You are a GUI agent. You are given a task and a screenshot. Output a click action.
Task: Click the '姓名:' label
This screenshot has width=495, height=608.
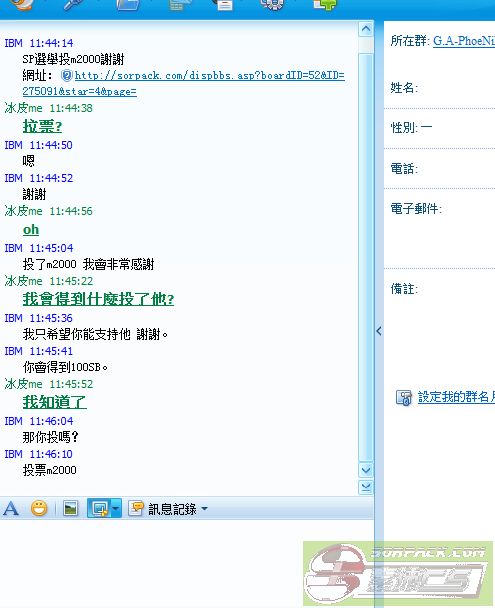click(404, 88)
